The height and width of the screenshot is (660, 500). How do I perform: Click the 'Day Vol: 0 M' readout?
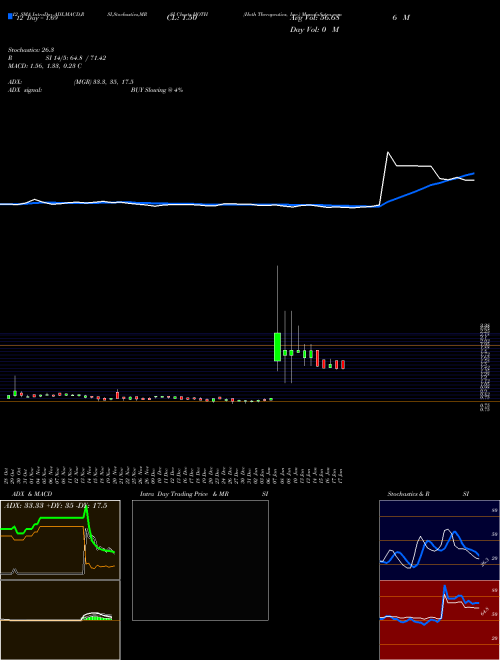[314, 30]
